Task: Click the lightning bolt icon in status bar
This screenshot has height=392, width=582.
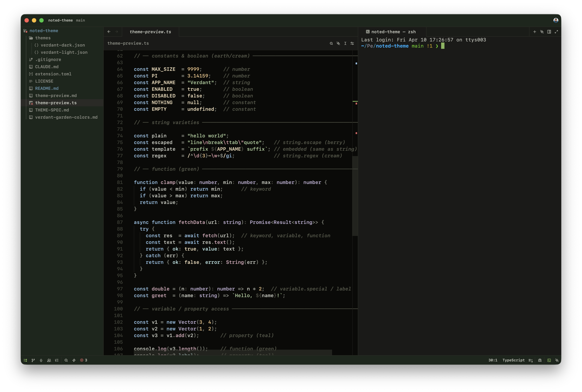Action: coord(74,360)
